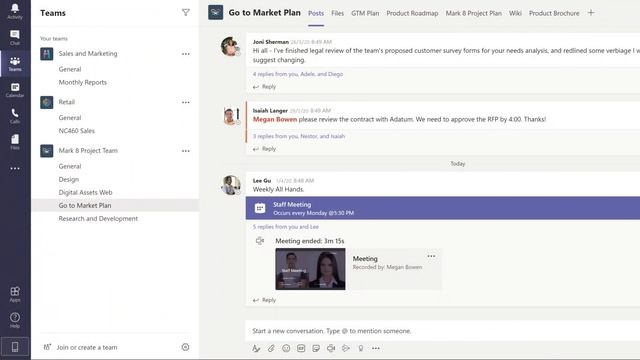Image resolution: width=640 pixels, height=360 pixels.
Task: Open more options for Meeting recording
Action: (431, 256)
